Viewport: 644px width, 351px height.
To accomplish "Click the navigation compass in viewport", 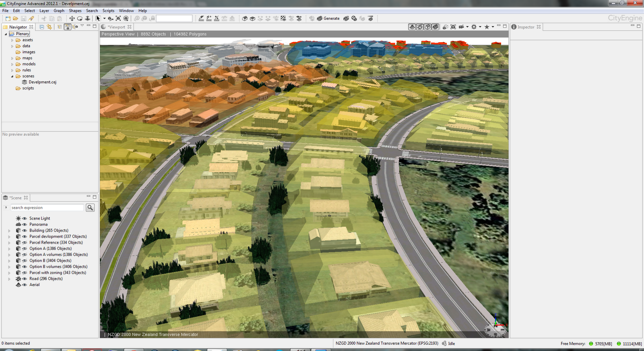I will pos(495,329).
